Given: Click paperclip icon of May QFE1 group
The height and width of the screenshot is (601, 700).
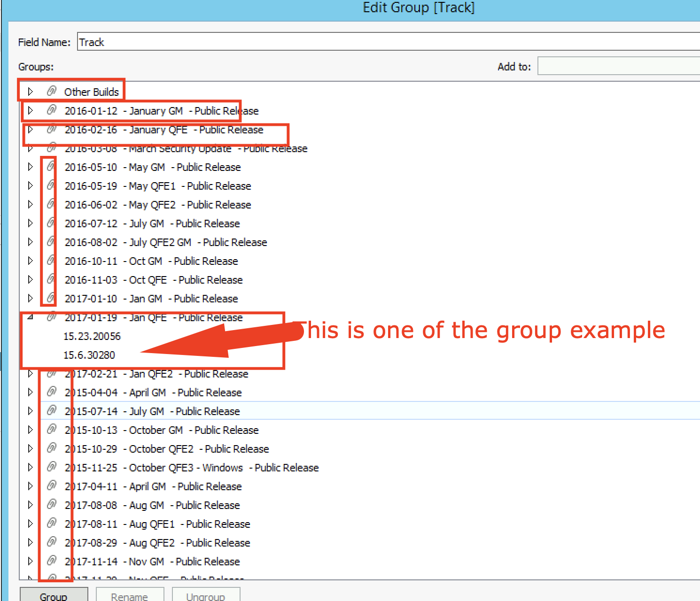Looking at the screenshot, I should [x=52, y=185].
